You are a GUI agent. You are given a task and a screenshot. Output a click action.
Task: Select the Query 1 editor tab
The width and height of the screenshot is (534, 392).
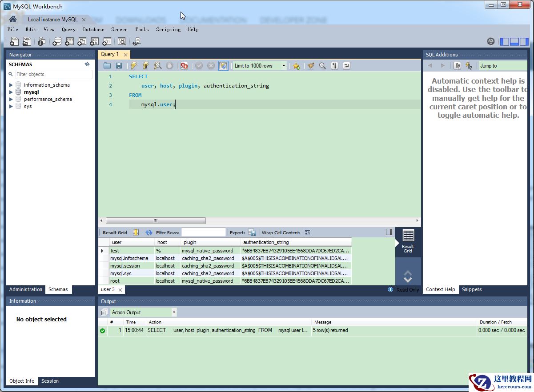pos(110,54)
